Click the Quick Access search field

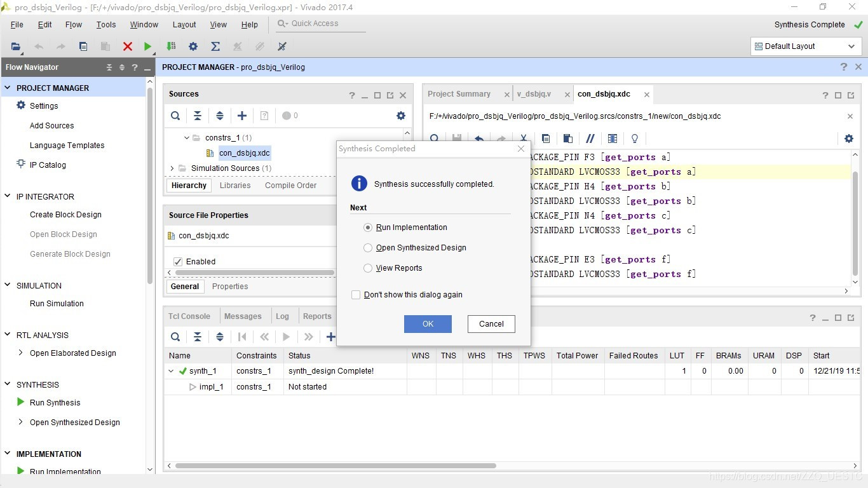(321, 24)
